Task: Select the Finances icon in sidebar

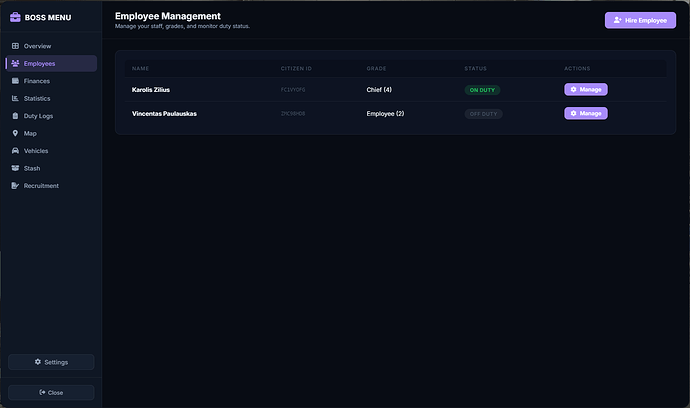Action: (x=15, y=81)
